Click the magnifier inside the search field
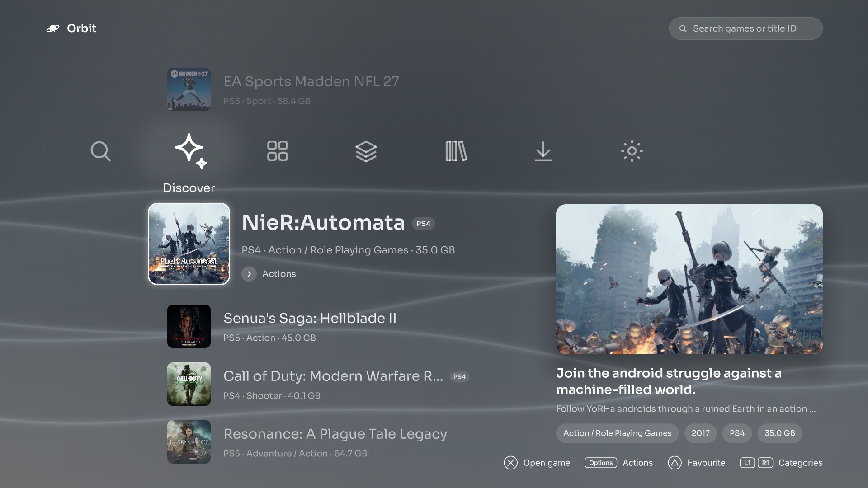The image size is (868, 488). (x=683, y=28)
